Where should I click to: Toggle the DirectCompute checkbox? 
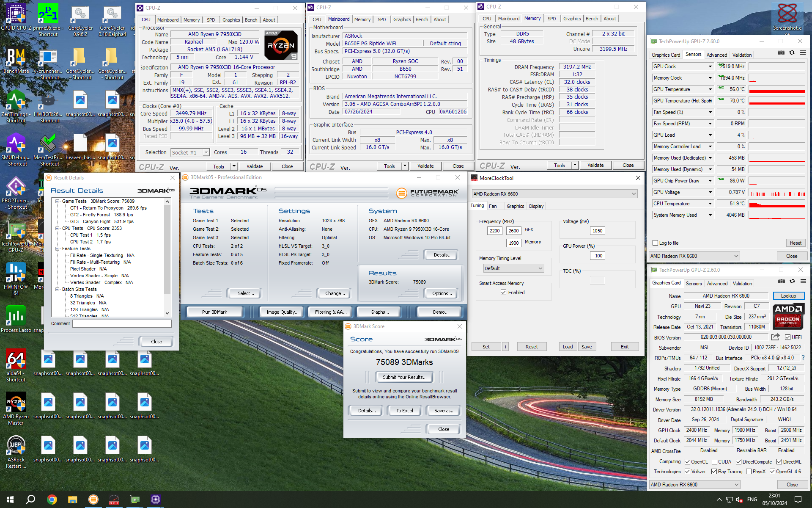tap(738, 462)
